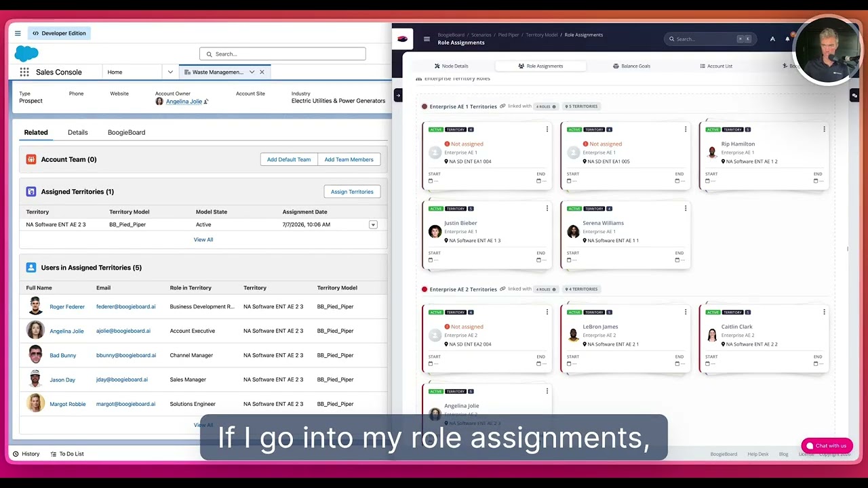This screenshot has width=868, height=488.
Task: Click Scenarios in BoogieBoard breadcrumb
Action: click(481, 35)
